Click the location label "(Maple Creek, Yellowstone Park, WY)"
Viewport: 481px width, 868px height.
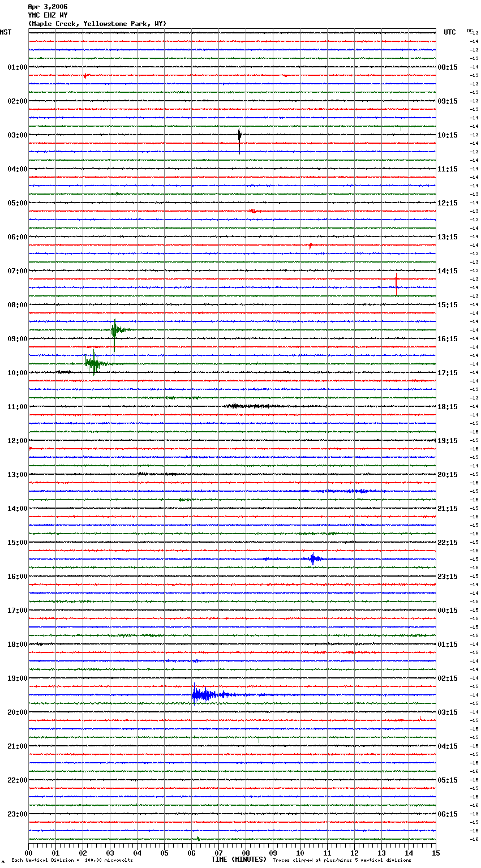pyautogui.click(x=97, y=24)
